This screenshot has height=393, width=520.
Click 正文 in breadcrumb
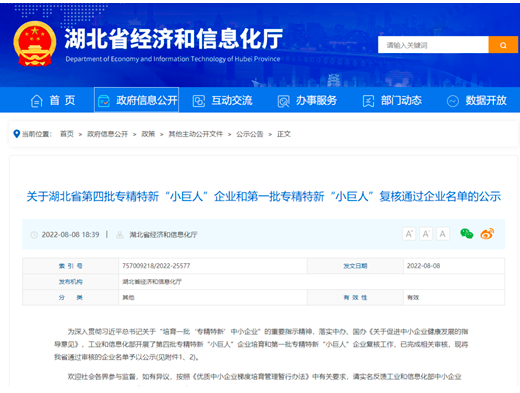284,134
